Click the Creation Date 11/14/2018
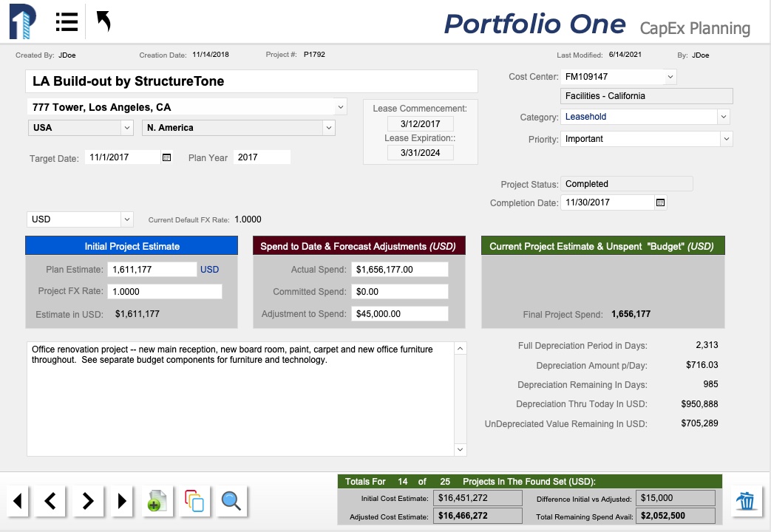The height and width of the screenshot is (532, 771). (211, 55)
